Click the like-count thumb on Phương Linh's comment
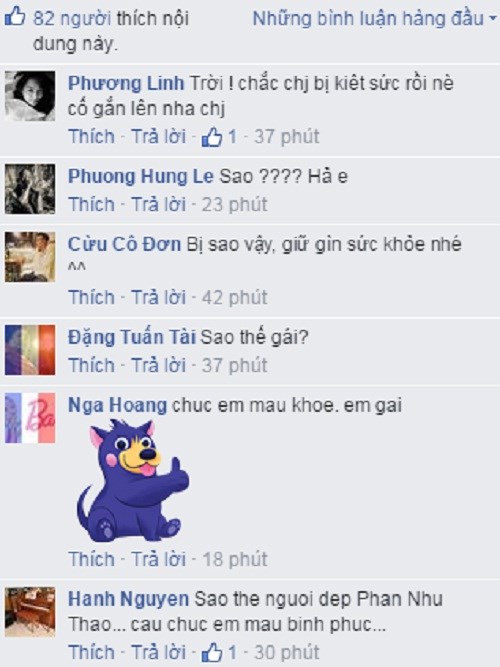 tap(212, 138)
